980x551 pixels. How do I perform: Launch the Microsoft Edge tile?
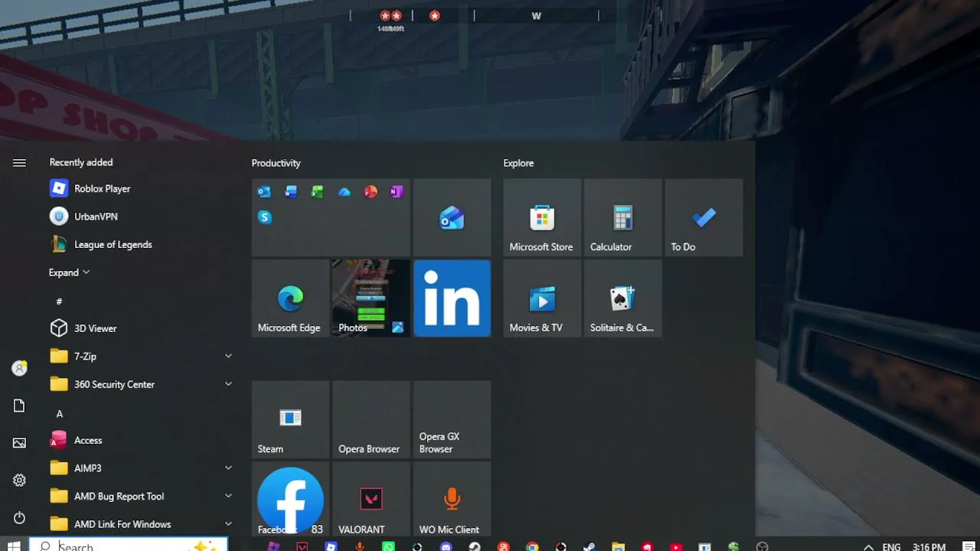[290, 298]
